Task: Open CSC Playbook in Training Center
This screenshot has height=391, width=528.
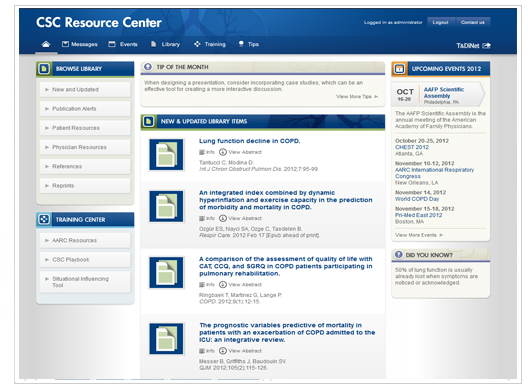Action: (85, 260)
